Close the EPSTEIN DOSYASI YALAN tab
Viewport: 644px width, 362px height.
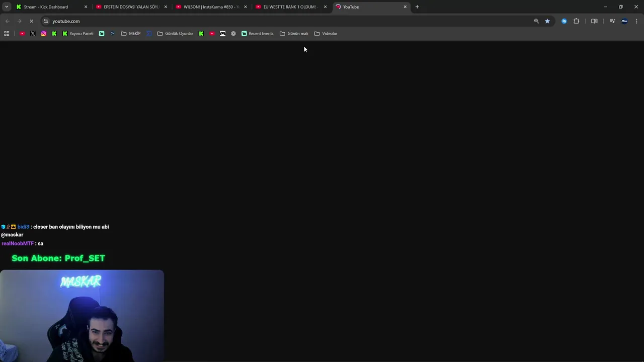(166, 7)
